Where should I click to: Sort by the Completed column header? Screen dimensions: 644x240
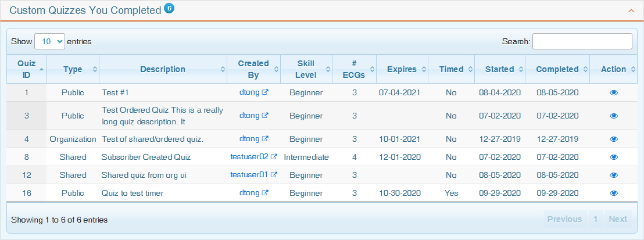[x=557, y=69]
